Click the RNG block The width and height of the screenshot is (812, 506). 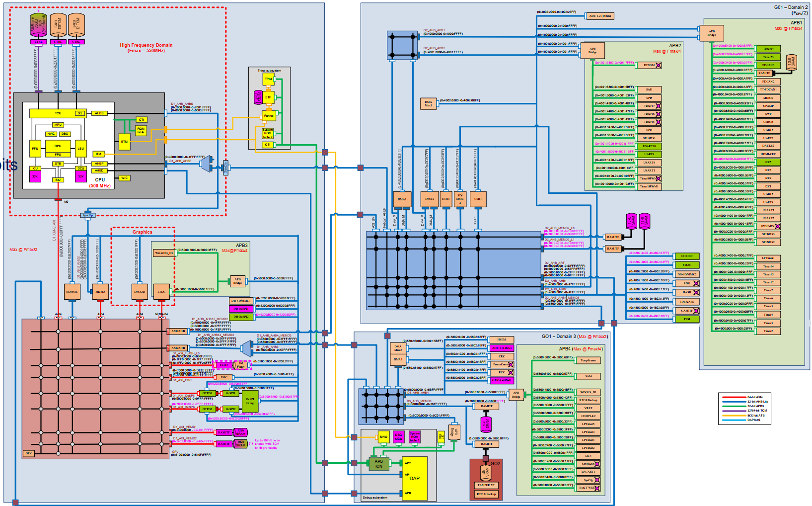[x=687, y=283]
